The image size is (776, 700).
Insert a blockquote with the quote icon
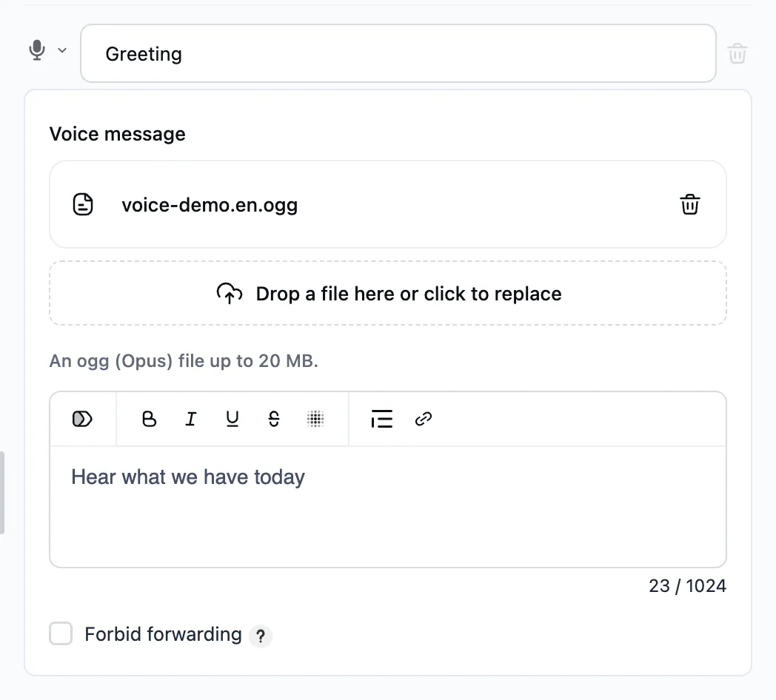click(x=381, y=419)
